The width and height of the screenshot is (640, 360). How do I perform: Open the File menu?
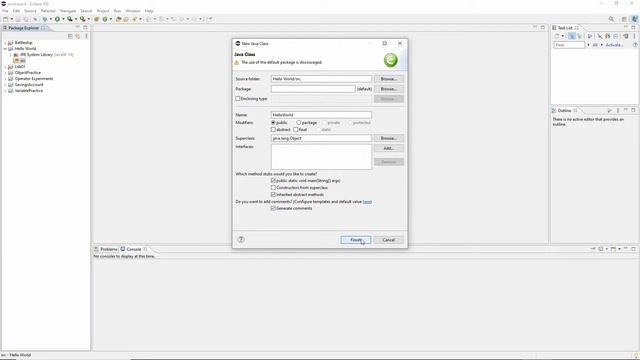(5, 11)
